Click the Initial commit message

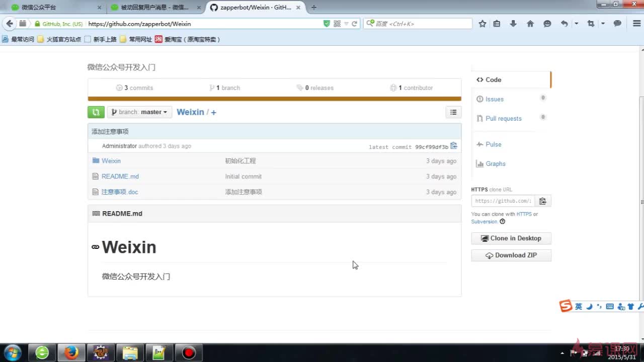point(244,176)
